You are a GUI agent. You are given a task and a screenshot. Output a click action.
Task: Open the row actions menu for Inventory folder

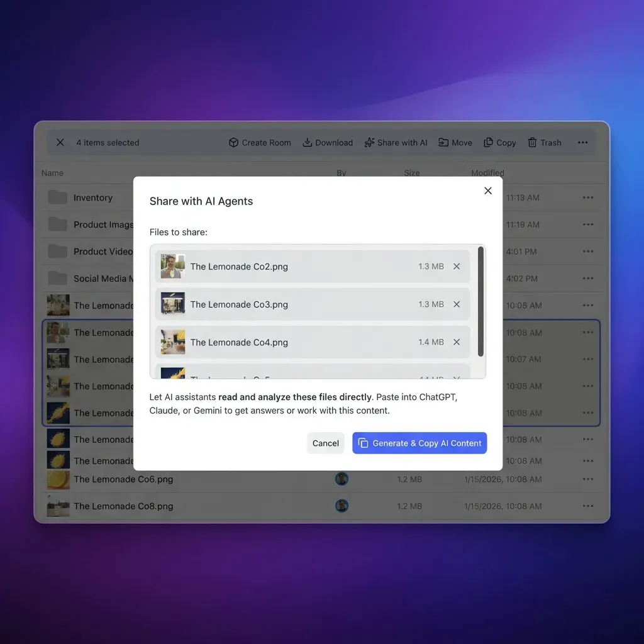click(587, 197)
